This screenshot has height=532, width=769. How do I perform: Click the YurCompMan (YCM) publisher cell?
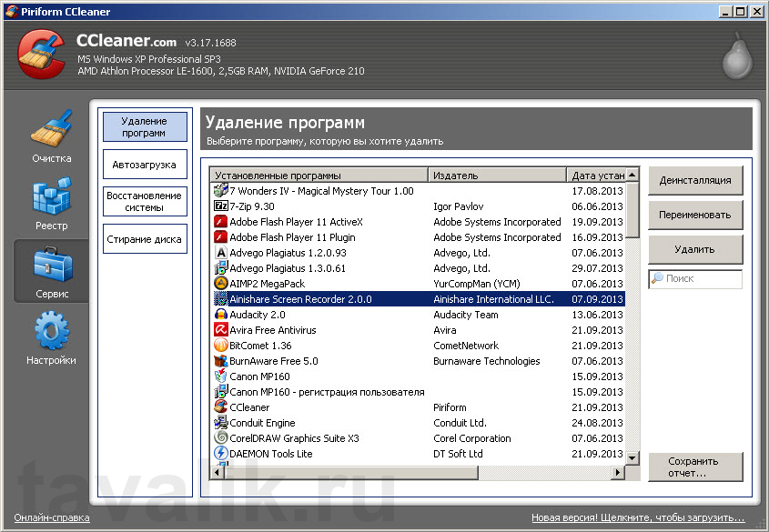(x=477, y=284)
